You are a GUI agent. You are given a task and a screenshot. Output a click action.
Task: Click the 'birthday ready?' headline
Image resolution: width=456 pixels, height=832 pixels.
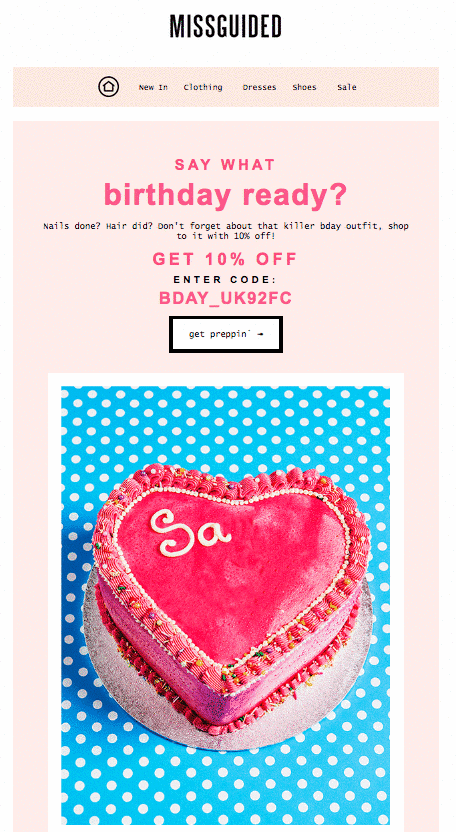(225, 195)
